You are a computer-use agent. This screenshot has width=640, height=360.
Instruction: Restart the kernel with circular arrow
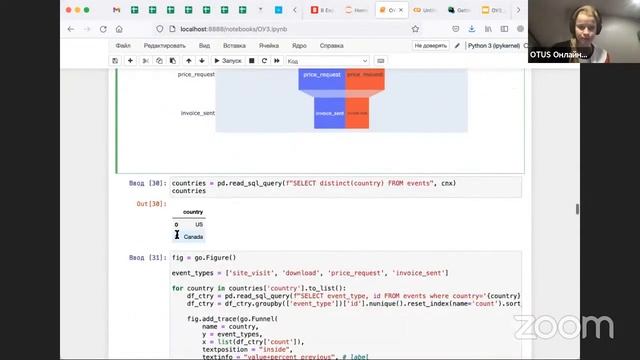[x=264, y=61]
